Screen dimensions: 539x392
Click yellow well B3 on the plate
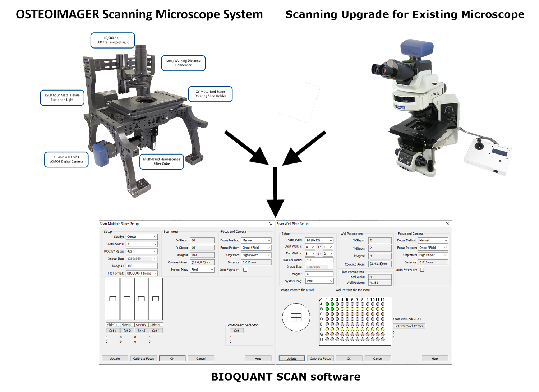(337, 309)
